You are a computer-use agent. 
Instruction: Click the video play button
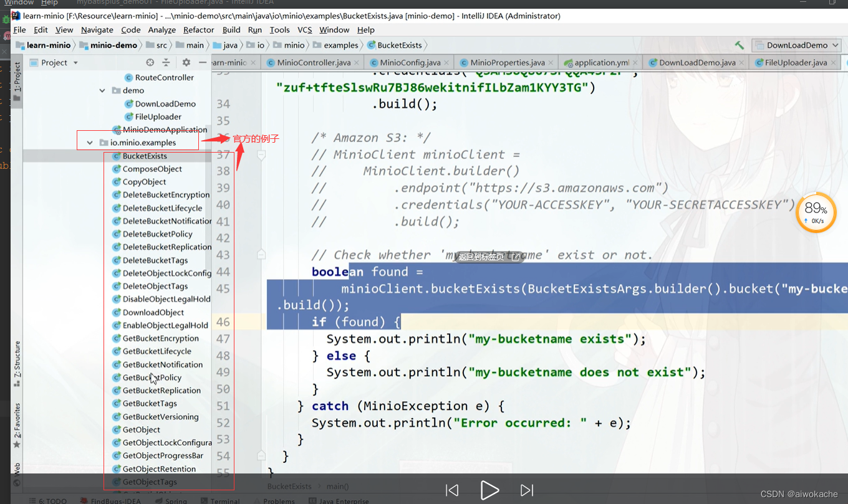(489, 490)
